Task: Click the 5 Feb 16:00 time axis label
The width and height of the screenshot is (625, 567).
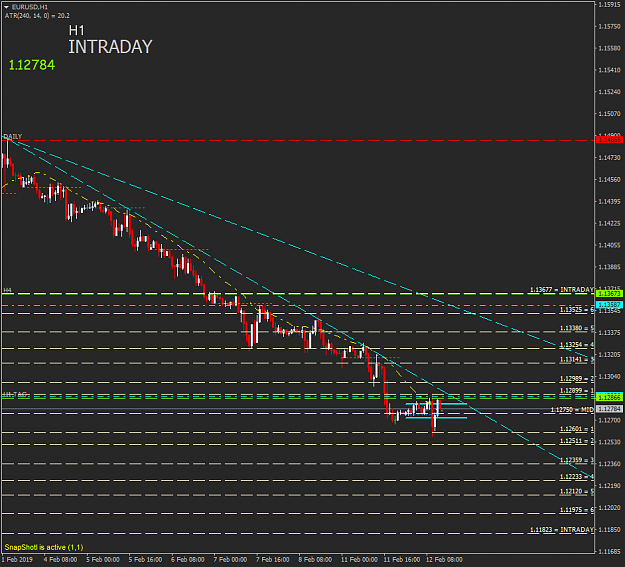Action: pos(145,559)
